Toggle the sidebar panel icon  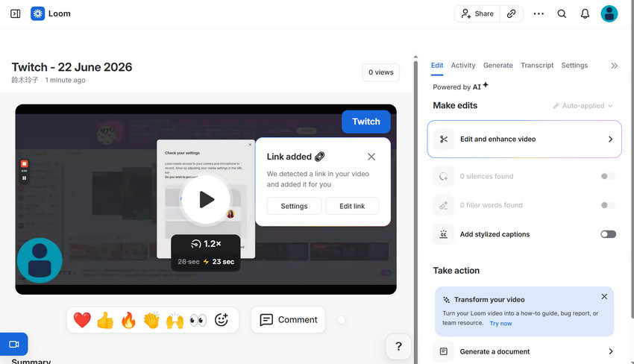16,13
